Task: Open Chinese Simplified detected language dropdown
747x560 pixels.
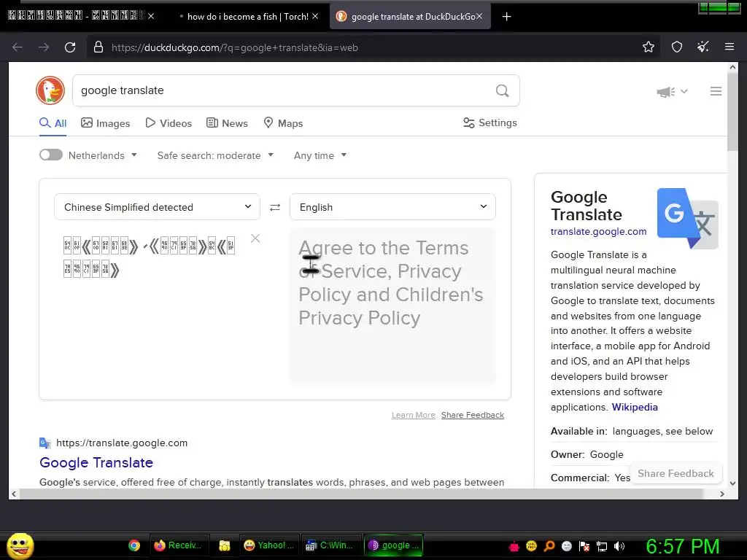Action: [x=158, y=206]
